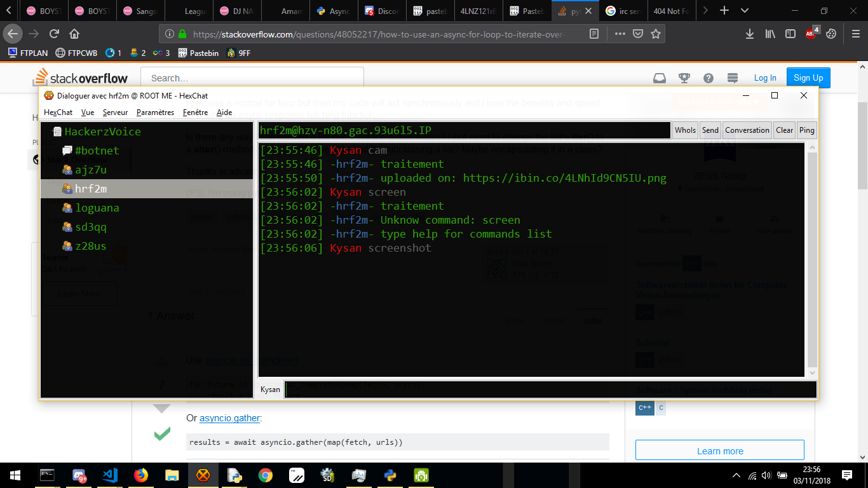
Task: Open Adblock extension icon
Action: [x=811, y=33]
